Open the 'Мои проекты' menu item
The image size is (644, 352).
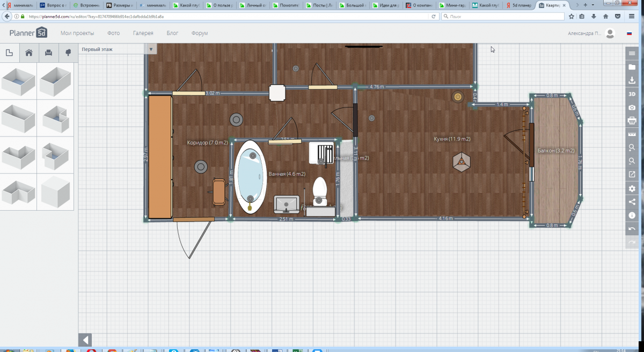click(x=77, y=33)
